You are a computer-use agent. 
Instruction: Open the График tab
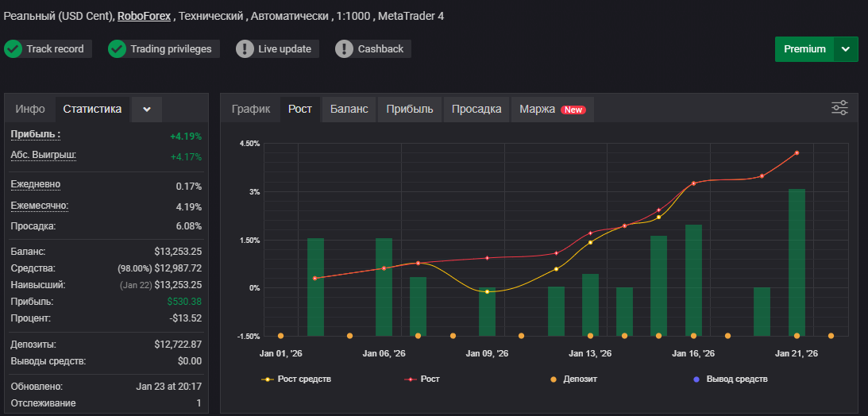coord(251,109)
